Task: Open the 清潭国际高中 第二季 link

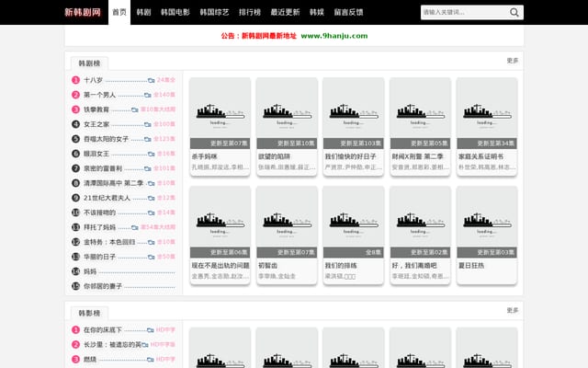Action: [x=113, y=183]
